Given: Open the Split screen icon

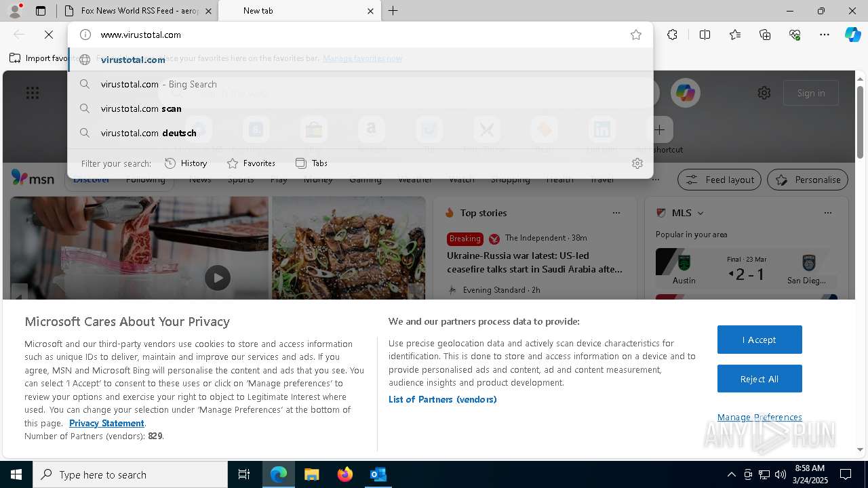Looking at the screenshot, I should pos(705,35).
